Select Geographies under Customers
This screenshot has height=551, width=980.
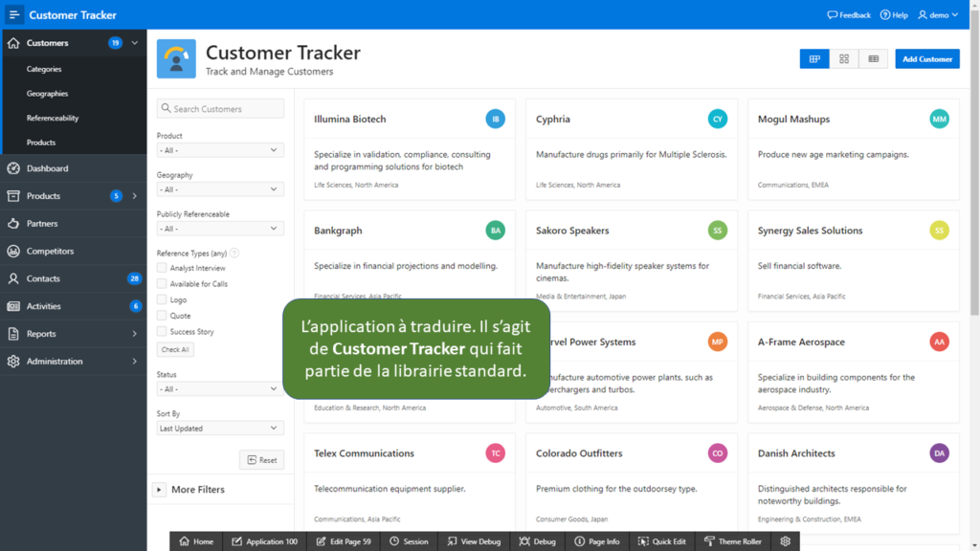(x=48, y=93)
